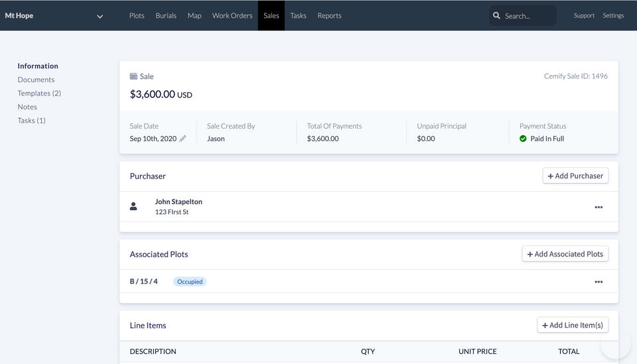This screenshot has height=364, width=637.
Task: Click the Occupied status badge
Action: coord(190,282)
